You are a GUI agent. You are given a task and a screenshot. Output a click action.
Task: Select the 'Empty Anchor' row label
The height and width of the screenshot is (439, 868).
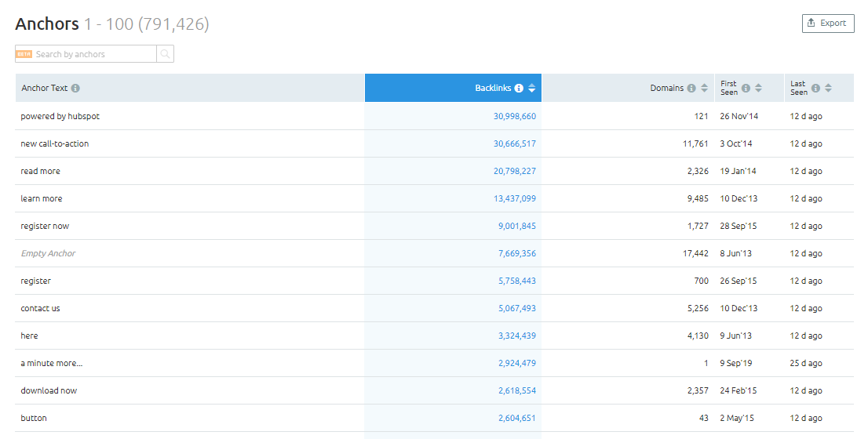48,253
